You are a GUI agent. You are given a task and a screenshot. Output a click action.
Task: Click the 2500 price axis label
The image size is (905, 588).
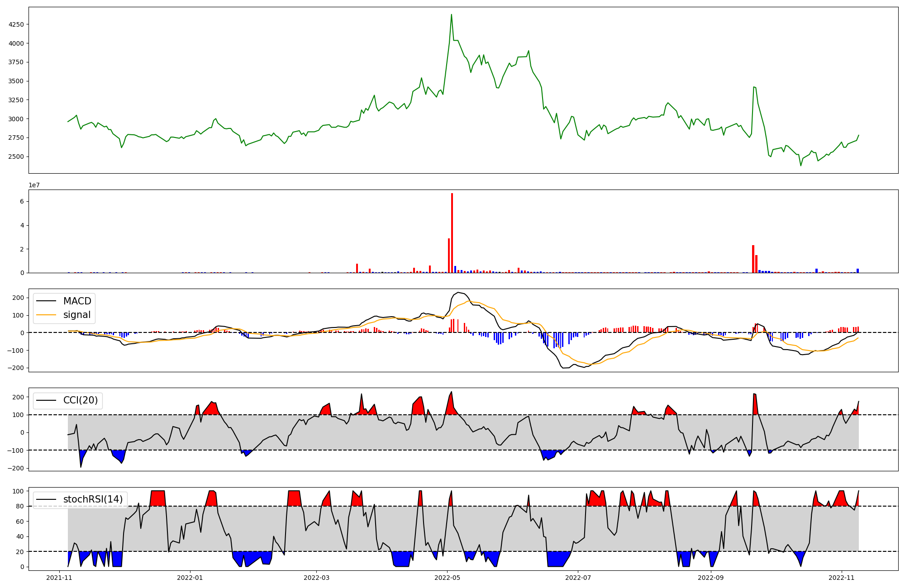[x=16, y=157]
